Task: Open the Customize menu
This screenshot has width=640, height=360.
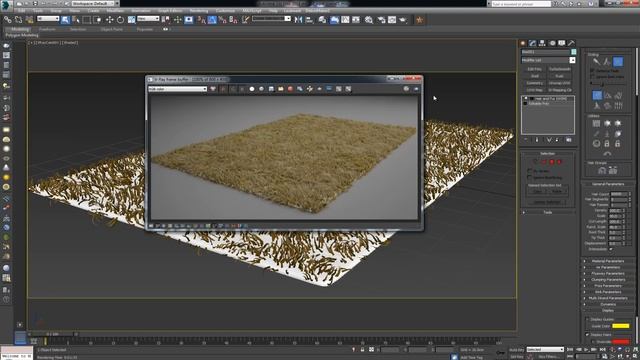Action: (x=225, y=11)
